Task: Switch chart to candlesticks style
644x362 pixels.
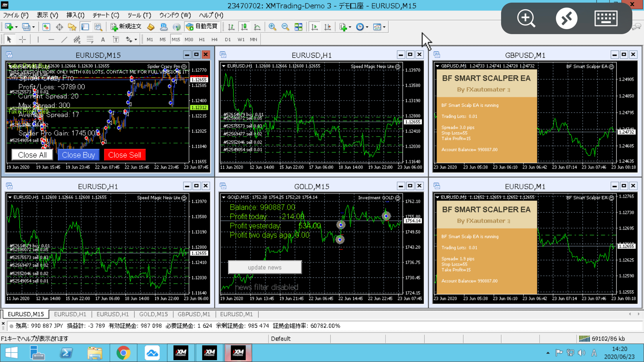Action: 244,27
